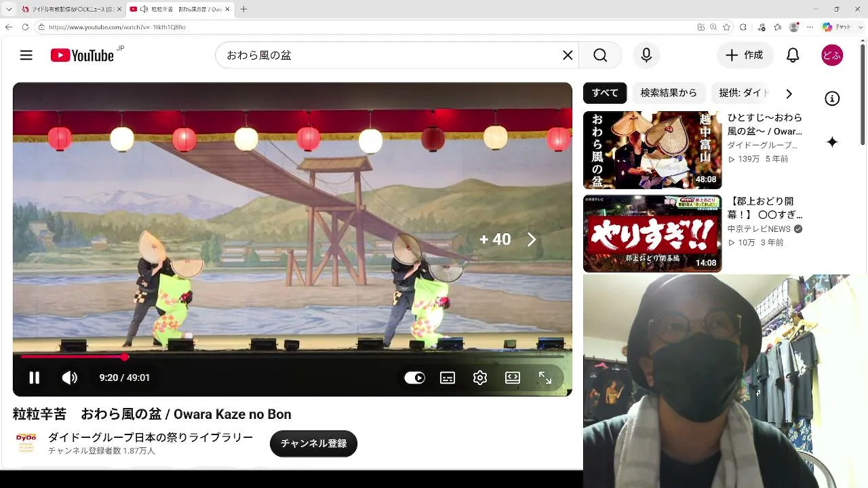Viewport: 868px width, 488px height.
Task: Pause the video
Action: (x=34, y=378)
